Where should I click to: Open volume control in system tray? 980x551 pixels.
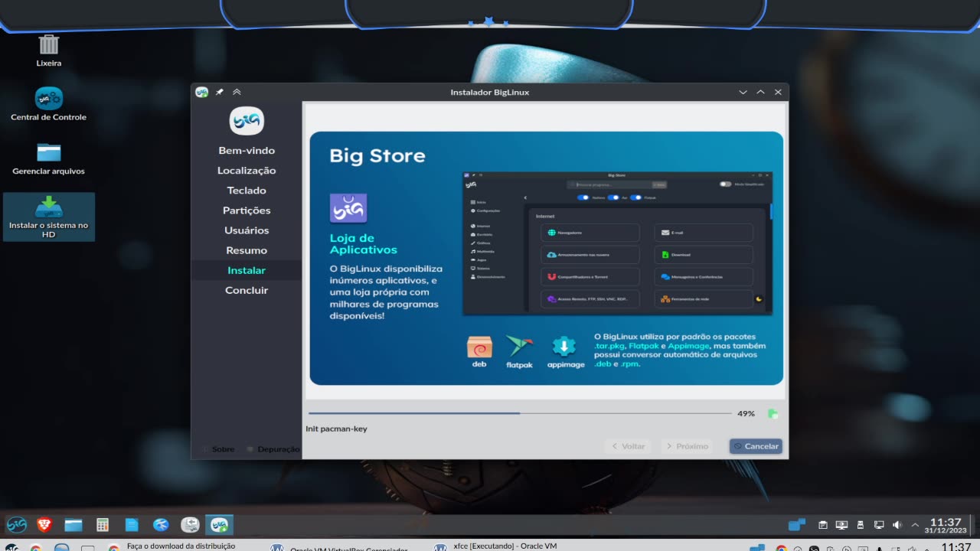pyautogui.click(x=897, y=525)
